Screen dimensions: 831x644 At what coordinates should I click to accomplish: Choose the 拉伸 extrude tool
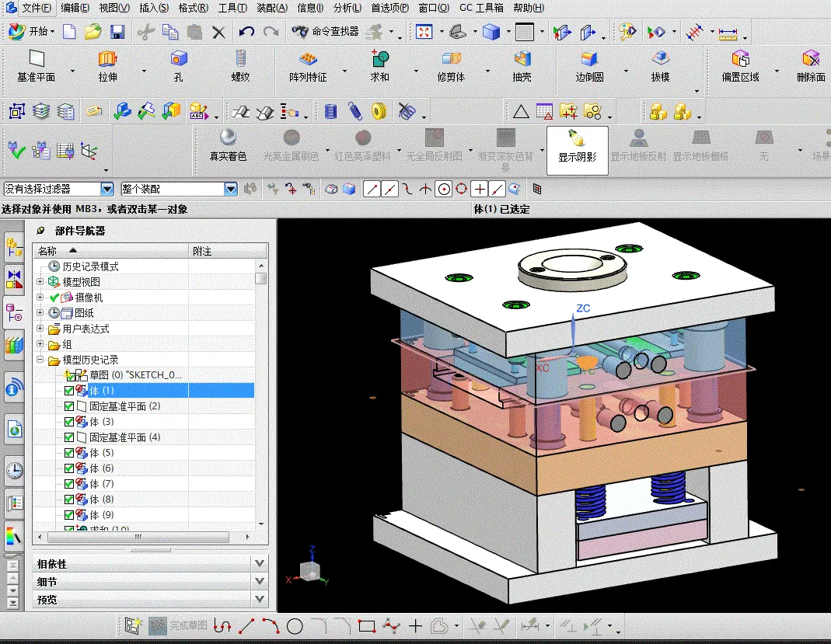click(x=107, y=66)
